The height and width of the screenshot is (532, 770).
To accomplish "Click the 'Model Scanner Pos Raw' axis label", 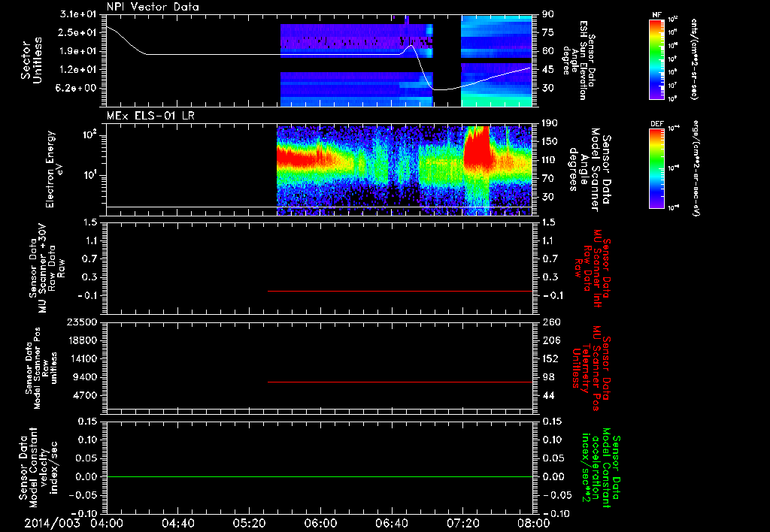I will coord(41,368).
